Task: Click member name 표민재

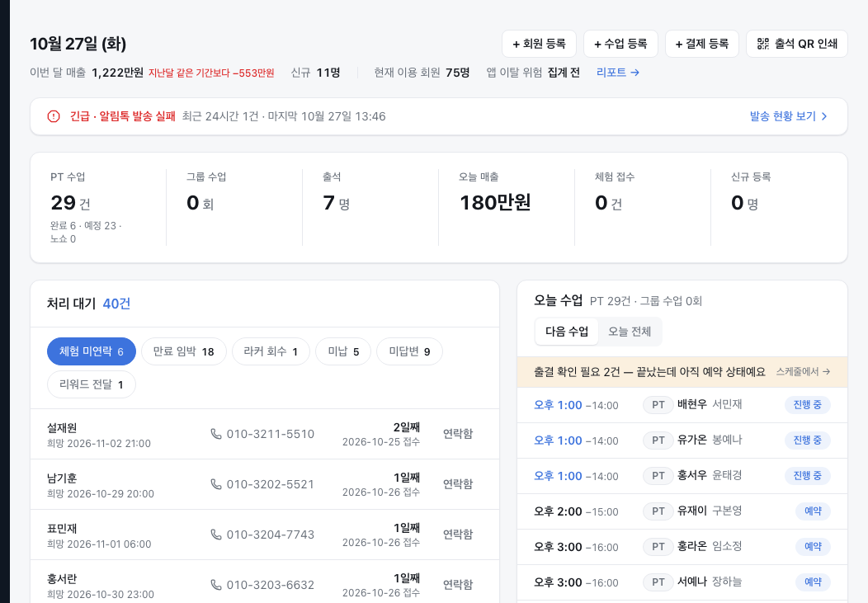Action: pyautogui.click(x=62, y=528)
